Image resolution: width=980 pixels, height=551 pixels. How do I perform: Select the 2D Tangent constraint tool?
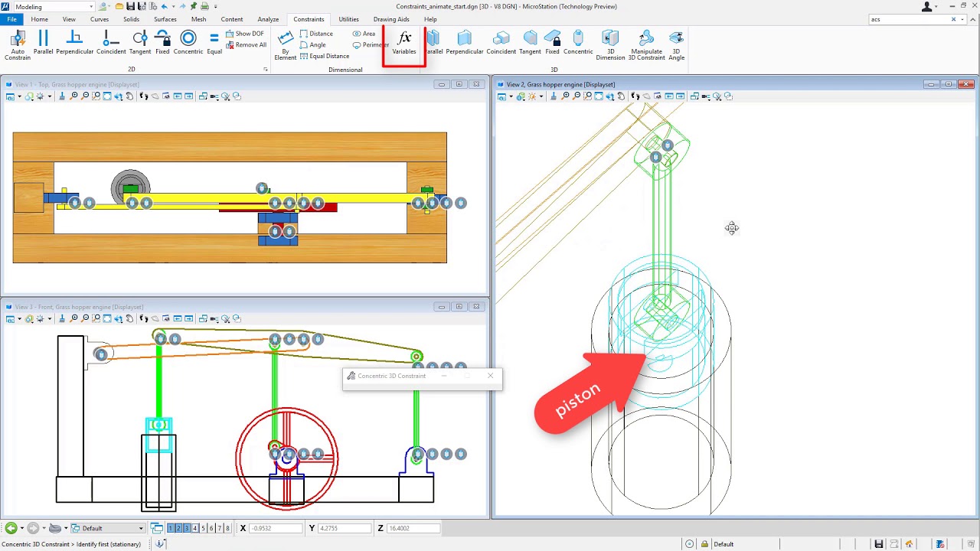tap(140, 43)
